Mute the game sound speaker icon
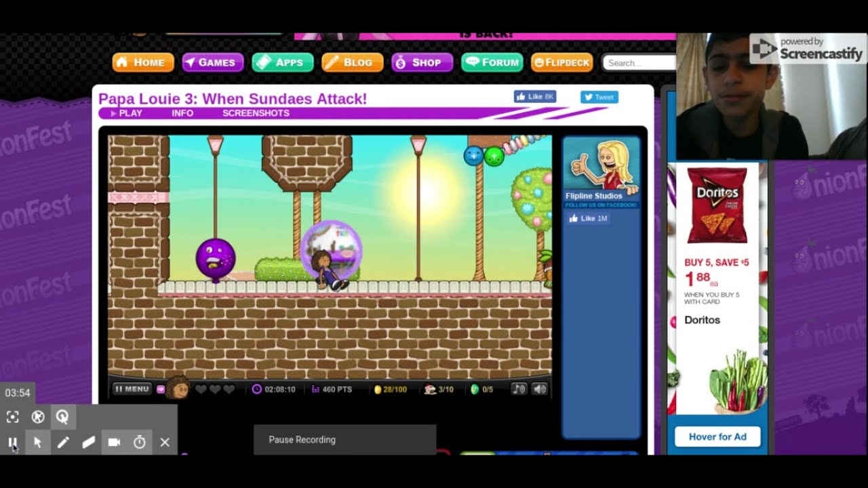Image resolution: width=868 pixels, height=488 pixels. click(x=540, y=389)
